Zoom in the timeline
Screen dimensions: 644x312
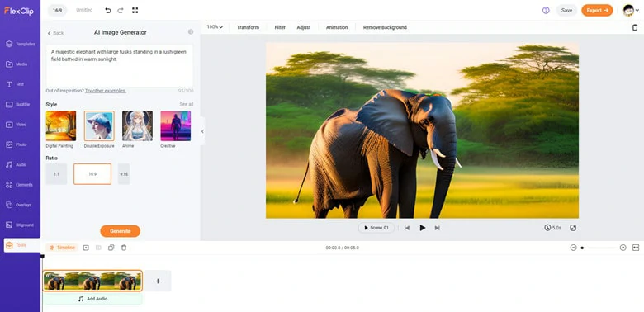(x=623, y=248)
